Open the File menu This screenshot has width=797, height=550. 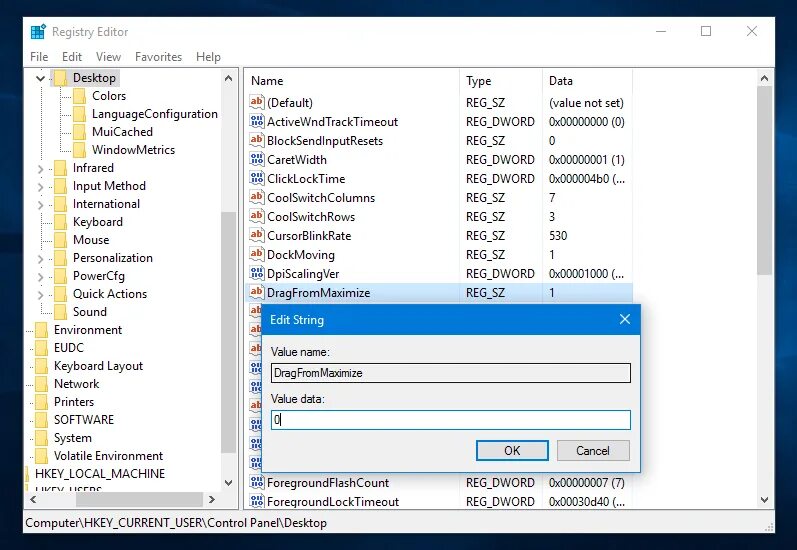(39, 57)
